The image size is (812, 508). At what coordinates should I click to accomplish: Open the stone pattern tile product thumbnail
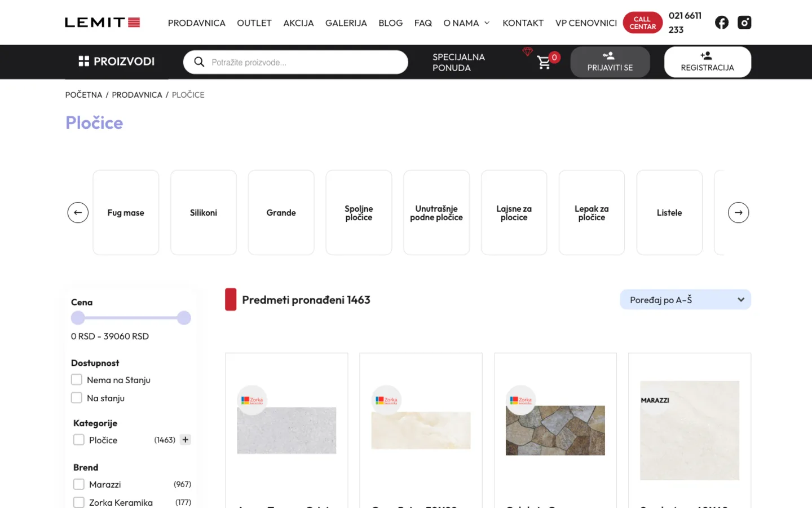coord(555,430)
